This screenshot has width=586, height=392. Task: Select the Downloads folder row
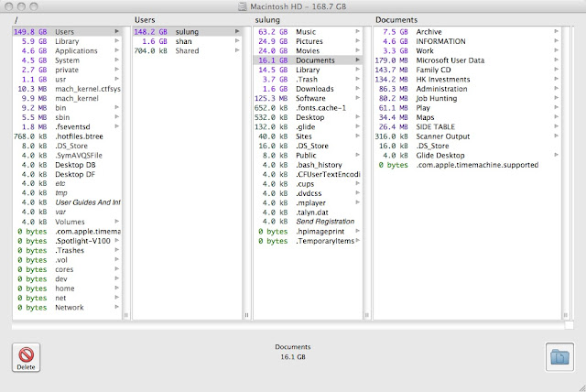tap(308, 89)
